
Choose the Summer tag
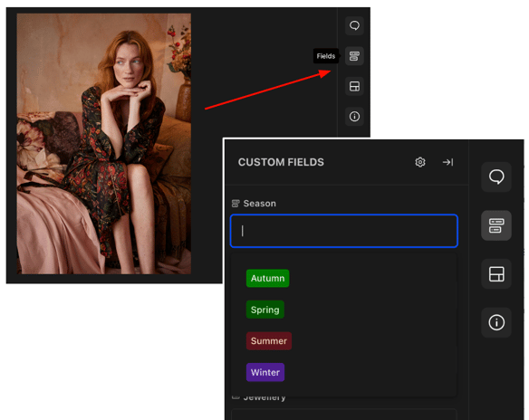click(x=269, y=340)
